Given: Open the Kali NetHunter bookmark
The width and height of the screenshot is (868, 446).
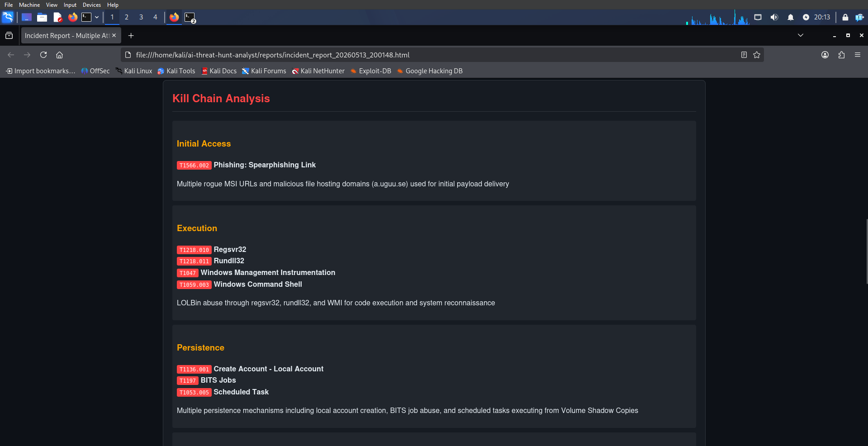Looking at the screenshot, I should pyautogui.click(x=318, y=71).
